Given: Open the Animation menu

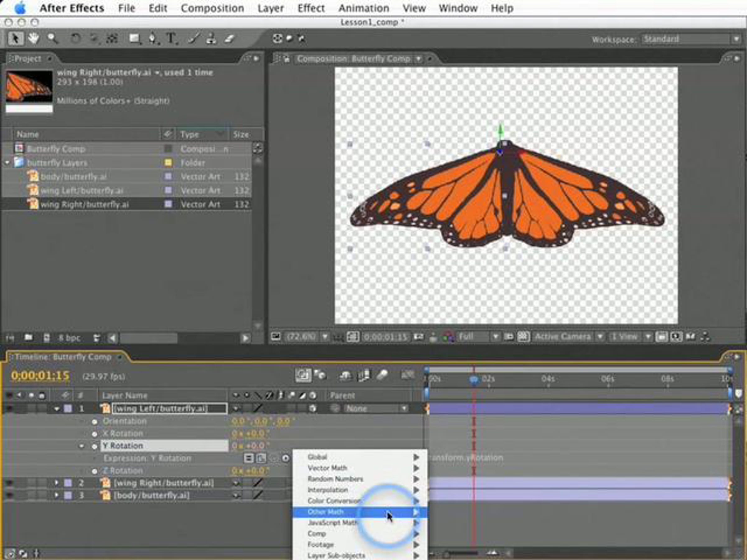Looking at the screenshot, I should pos(364,8).
